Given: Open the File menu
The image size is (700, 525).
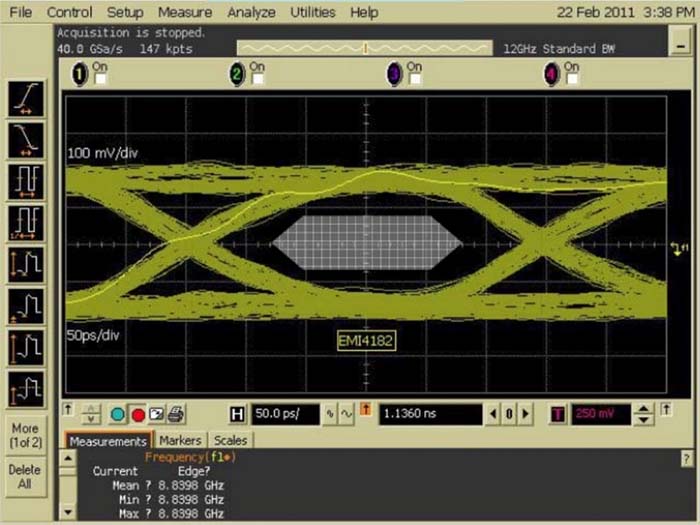Looking at the screenshot, I should click(x=21, y=12).
